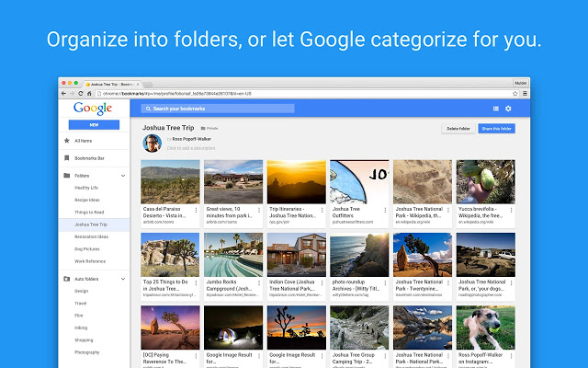Open options for Jumbo Rocks Campground card

pyautogui.click(x=259, y=283)
